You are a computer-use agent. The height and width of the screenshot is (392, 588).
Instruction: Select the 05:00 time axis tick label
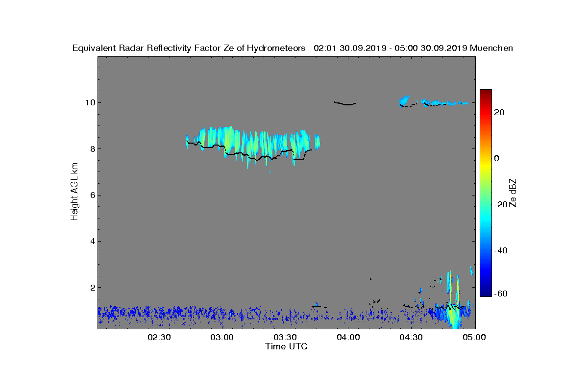[x=474, y=337]
